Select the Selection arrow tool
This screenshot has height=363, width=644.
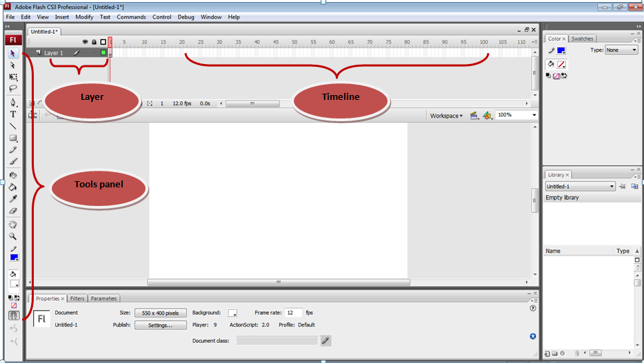point(12,53)
